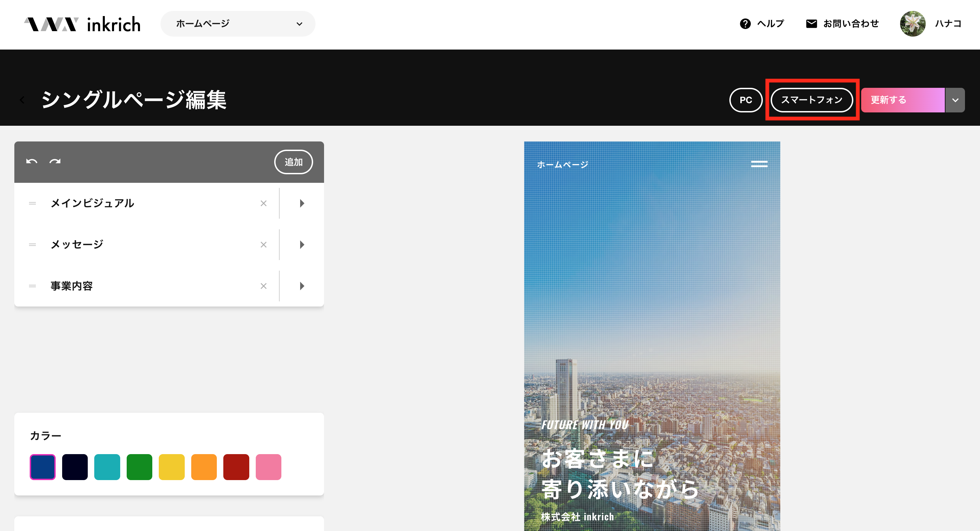Viewport: 980px width, 531px height.
Task: Click the 寄り添いながら headline line in the preview
Action: click(620, 489)
